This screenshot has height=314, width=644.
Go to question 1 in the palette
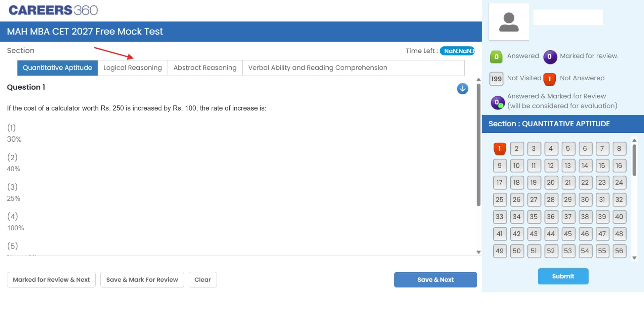pos(500,148)
